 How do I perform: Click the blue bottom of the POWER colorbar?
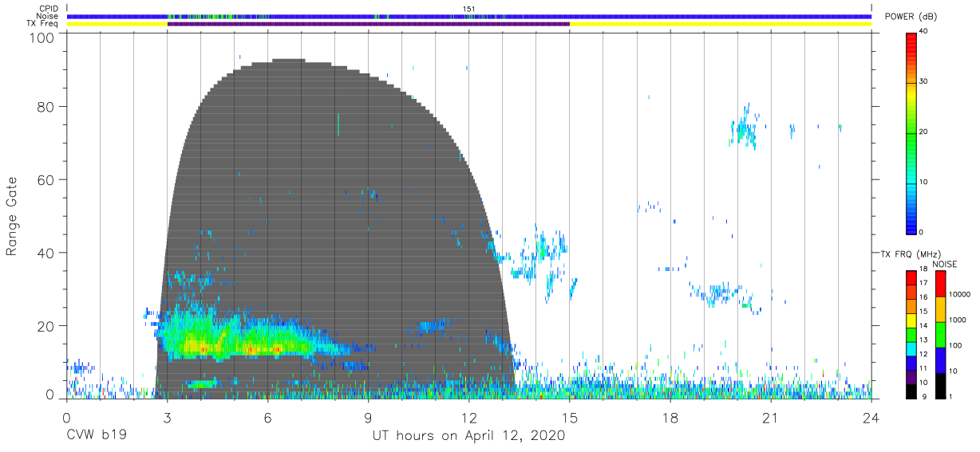point(911,223)
